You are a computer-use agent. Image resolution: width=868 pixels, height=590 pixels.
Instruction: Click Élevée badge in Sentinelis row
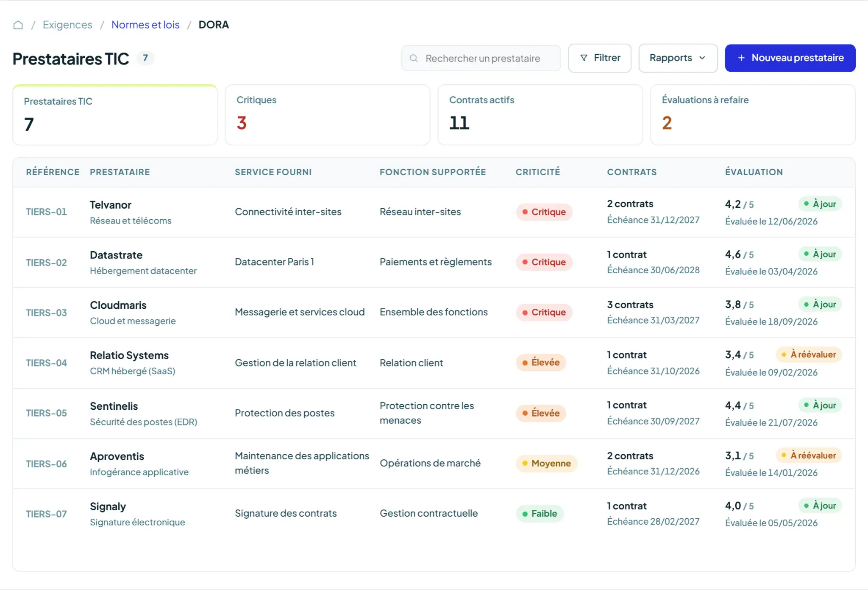541,413
